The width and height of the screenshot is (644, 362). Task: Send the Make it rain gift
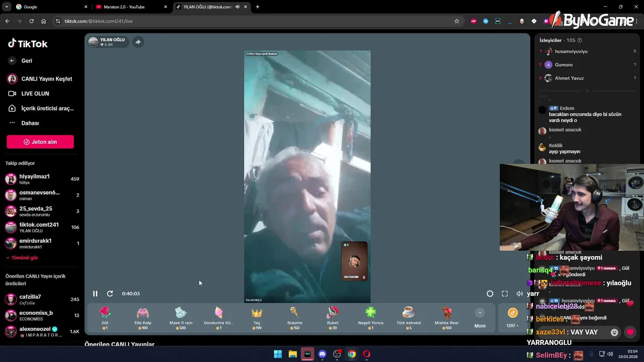point(181,318)
